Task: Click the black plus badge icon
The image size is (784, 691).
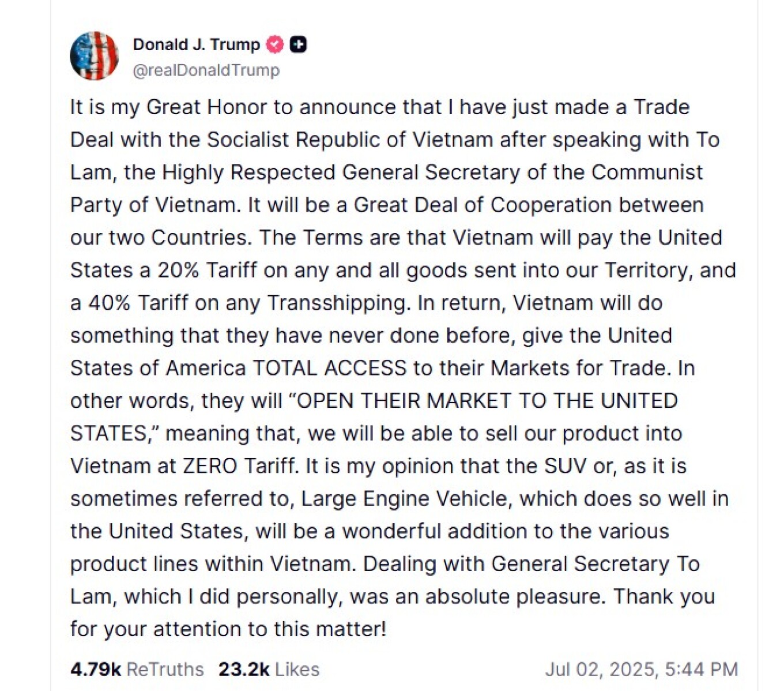Action: click(x=298, y=44)
